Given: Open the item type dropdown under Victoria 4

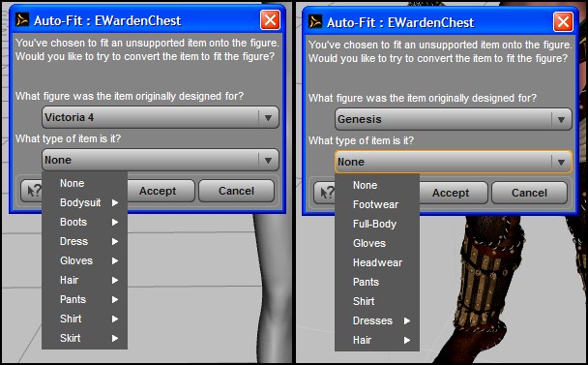Looking at the screenshot, I should coord(161,160).
